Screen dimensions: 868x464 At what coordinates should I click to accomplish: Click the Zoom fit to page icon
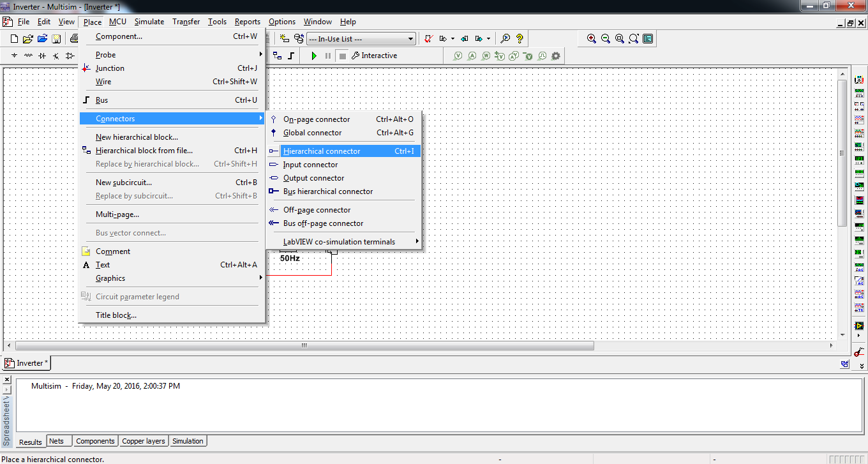[x=634, y=39]
